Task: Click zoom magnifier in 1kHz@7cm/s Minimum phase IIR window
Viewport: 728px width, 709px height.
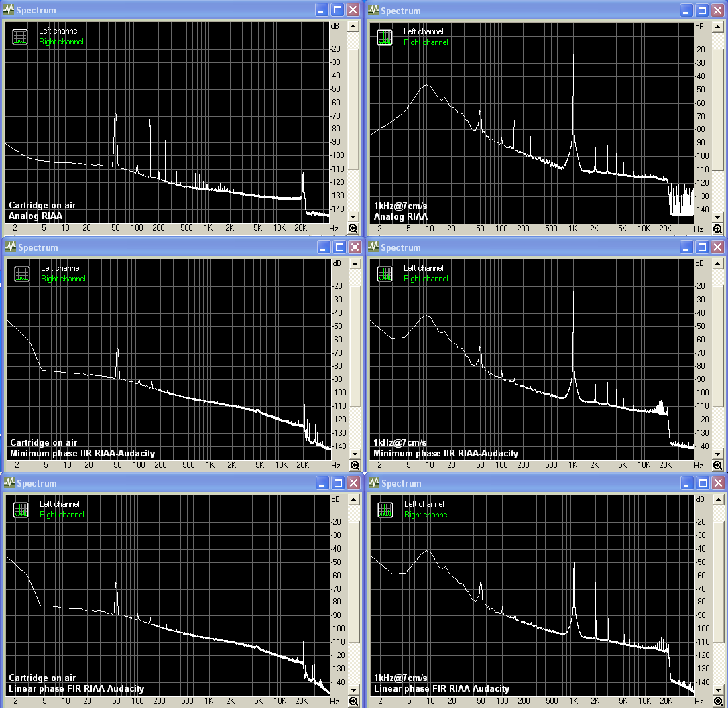Action: [x=717, y=465]
